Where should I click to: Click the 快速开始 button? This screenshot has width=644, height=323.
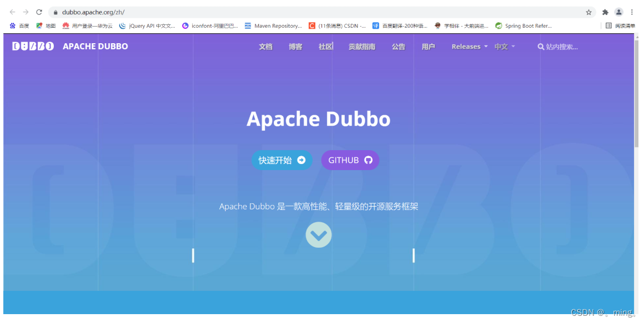282,160
